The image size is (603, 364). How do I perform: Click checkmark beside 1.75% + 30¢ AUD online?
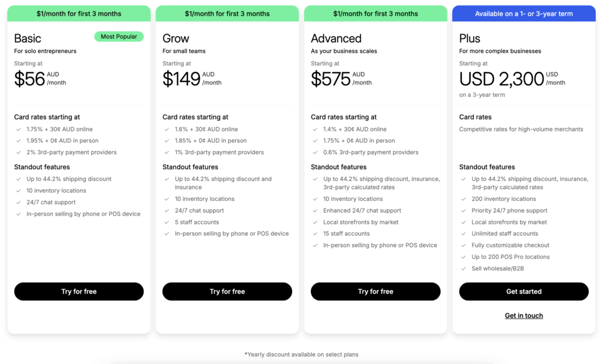[x=18, y=129]
